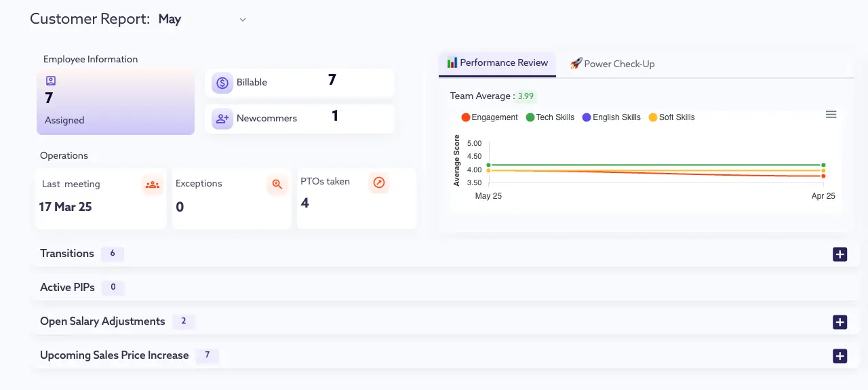Switch to the Power Check-Up tab
Viewport: 868px width, 390px height.
[612, 64]
